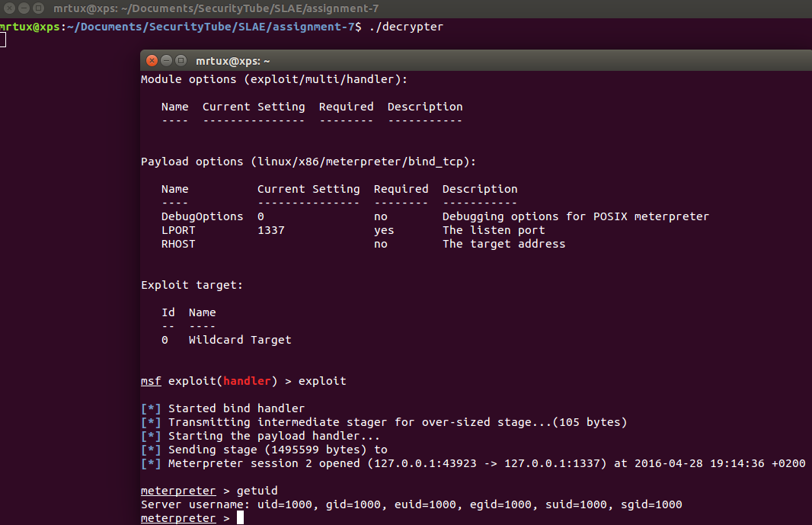Click the LPORT value 1337
This screenshot has width=812, height=525.
click(270, 230)
